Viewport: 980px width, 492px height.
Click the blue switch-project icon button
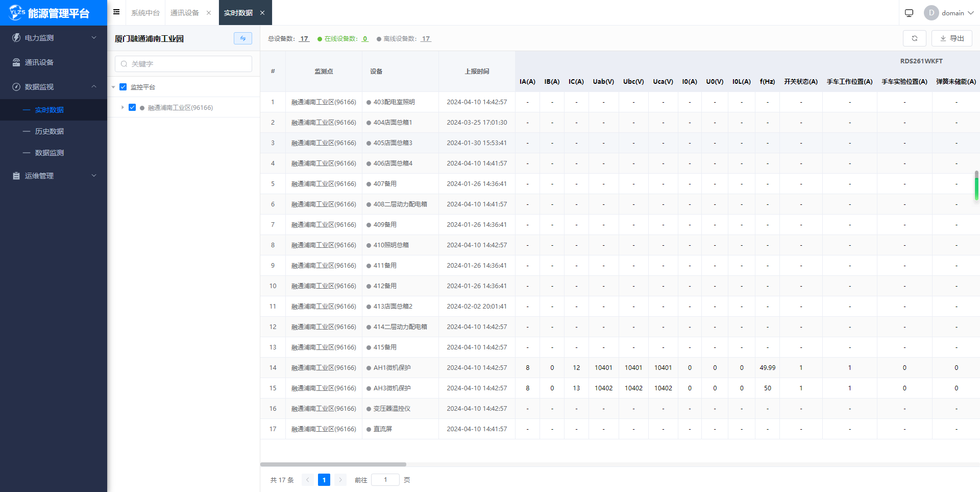click(x=243, y=38)
